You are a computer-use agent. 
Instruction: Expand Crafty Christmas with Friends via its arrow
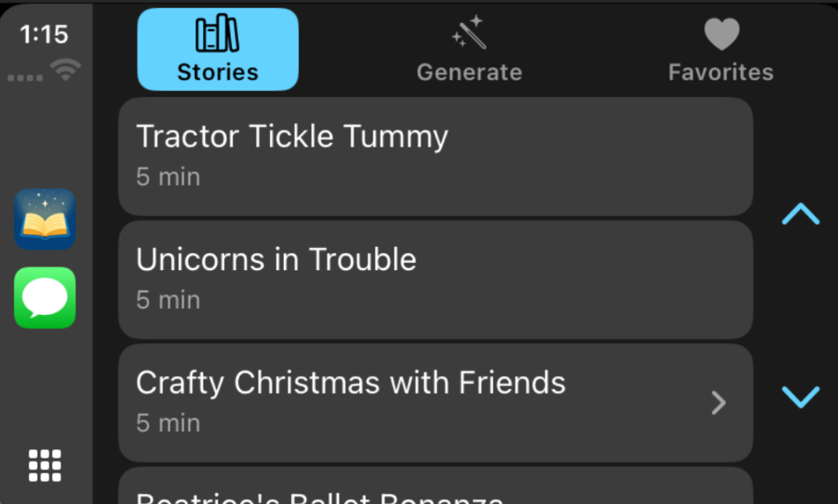(719, 403)
